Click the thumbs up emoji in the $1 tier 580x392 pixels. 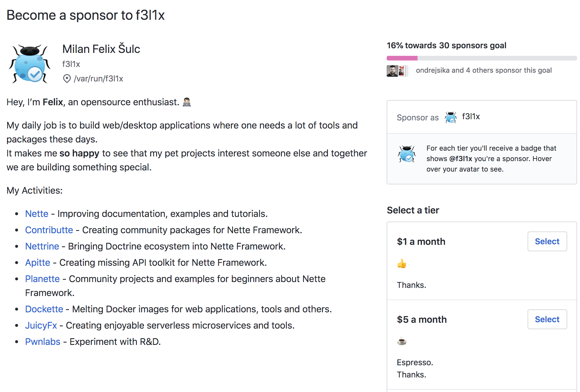[402, 264]
